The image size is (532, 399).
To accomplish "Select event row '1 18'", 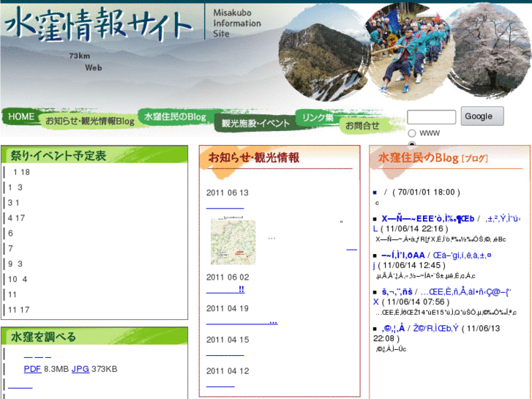I will pyautogui.click(x=21, y=172).
